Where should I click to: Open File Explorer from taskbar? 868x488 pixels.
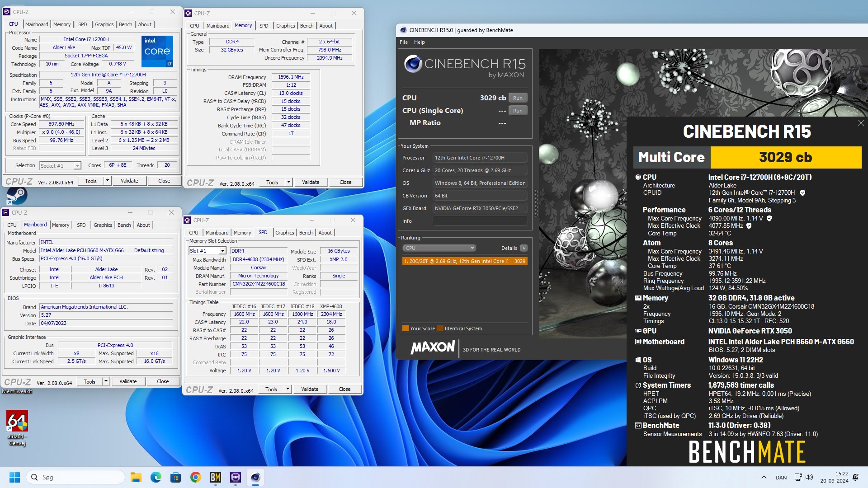coord(136,477)
